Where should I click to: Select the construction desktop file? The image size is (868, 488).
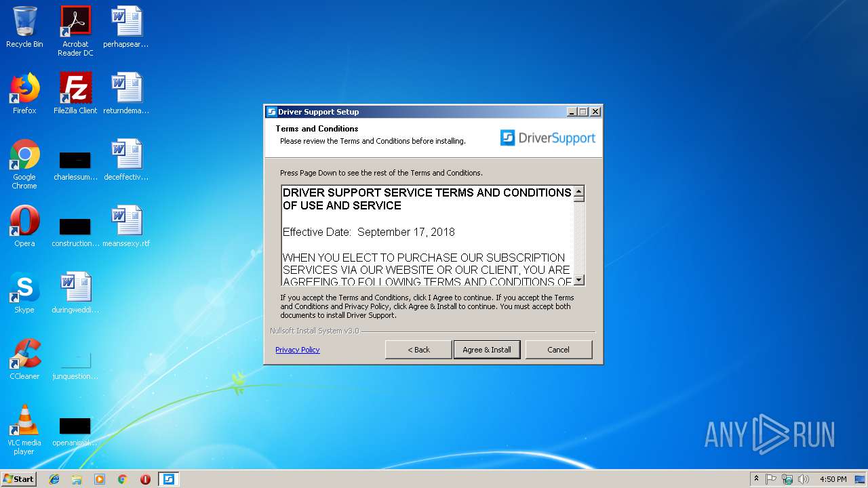(75, 232)
